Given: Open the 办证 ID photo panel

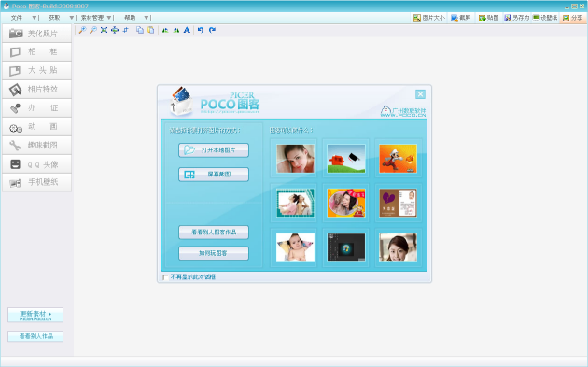Looking at the screenshot, I should [36, 108].
